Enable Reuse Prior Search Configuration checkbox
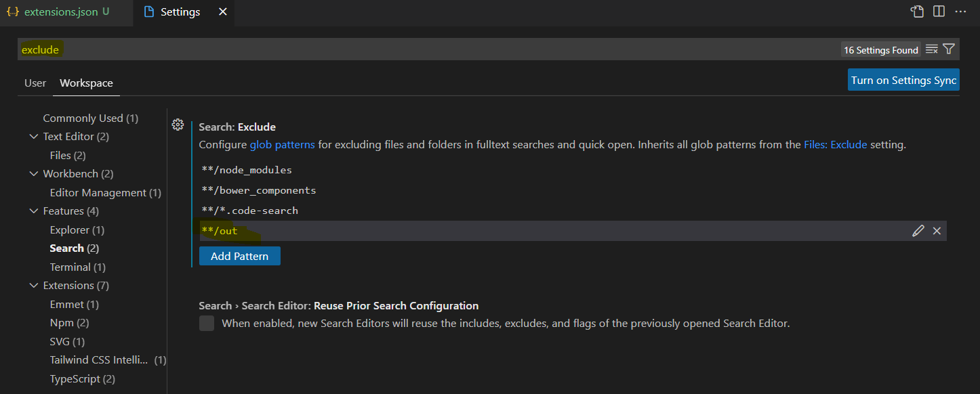 coord(207,324)
